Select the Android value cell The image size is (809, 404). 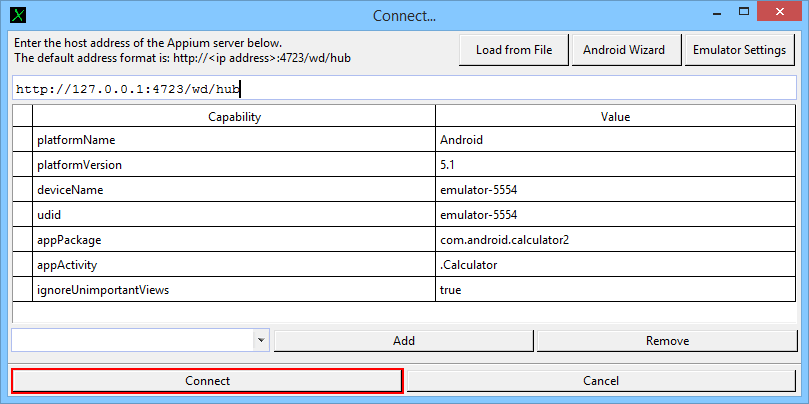click(x=615, y=140)
